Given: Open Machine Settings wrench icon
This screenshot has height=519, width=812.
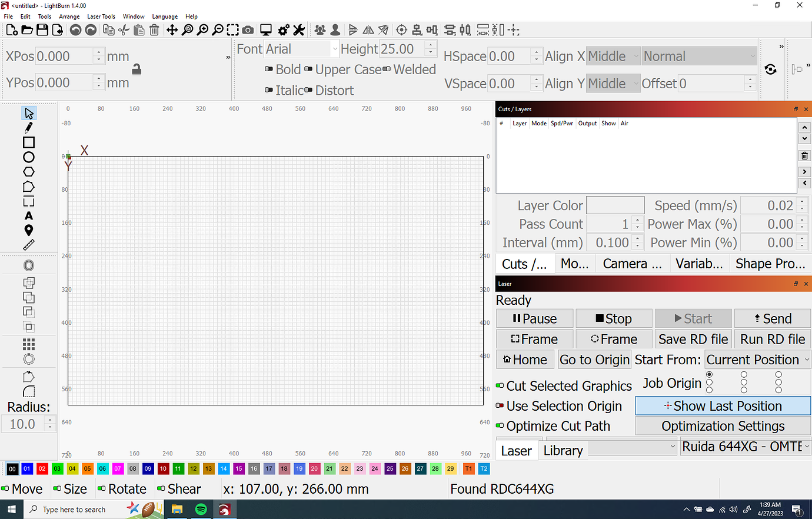Looking at the screenshot, I should coord(298,29).
